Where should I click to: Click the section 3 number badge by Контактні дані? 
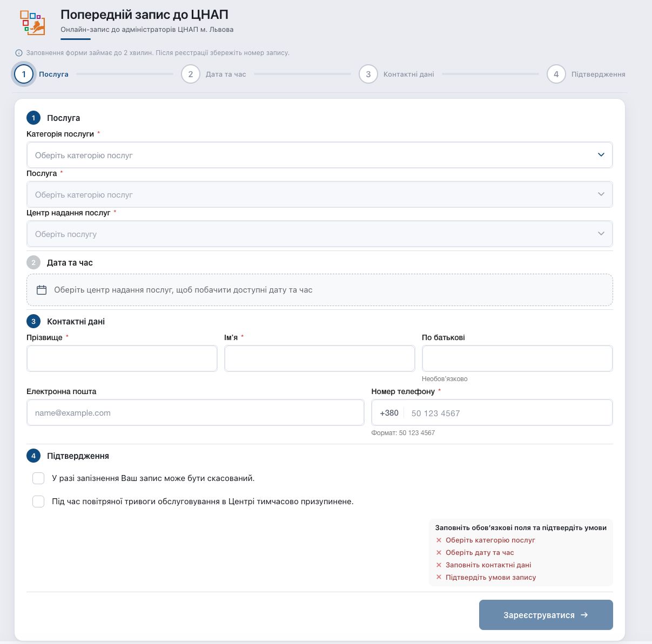pyautogui.click(x=33, y=321)
